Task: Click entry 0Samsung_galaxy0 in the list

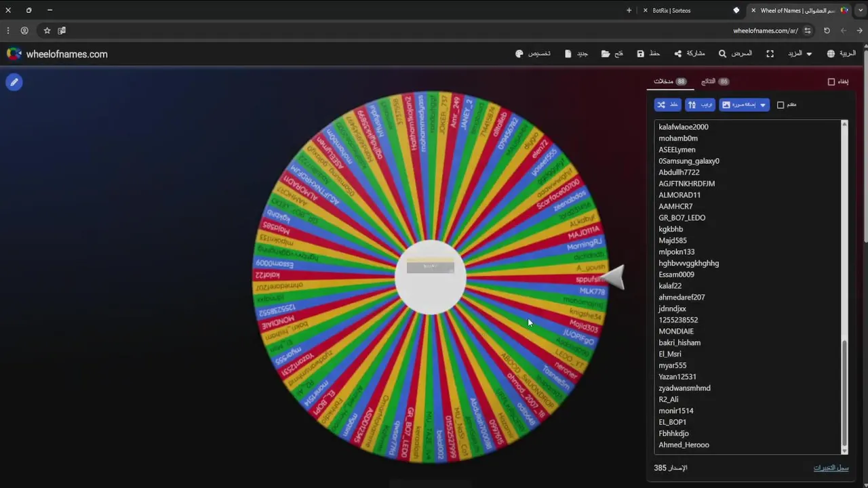Action: [689, 161]
